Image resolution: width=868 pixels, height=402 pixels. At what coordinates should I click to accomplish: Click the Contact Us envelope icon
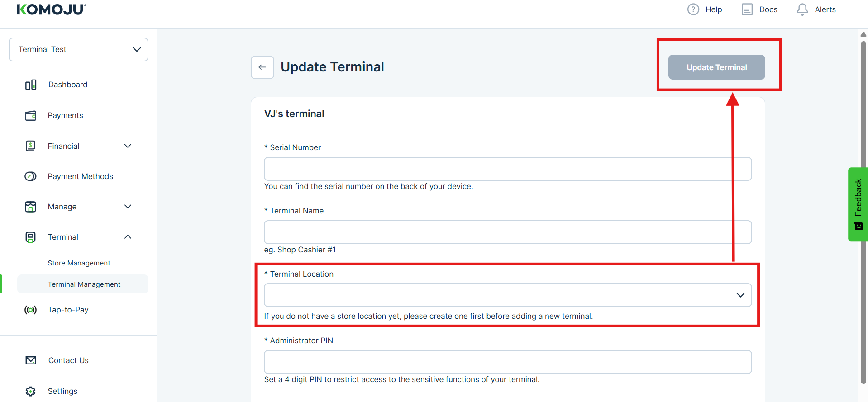click(x=31, y=360)
